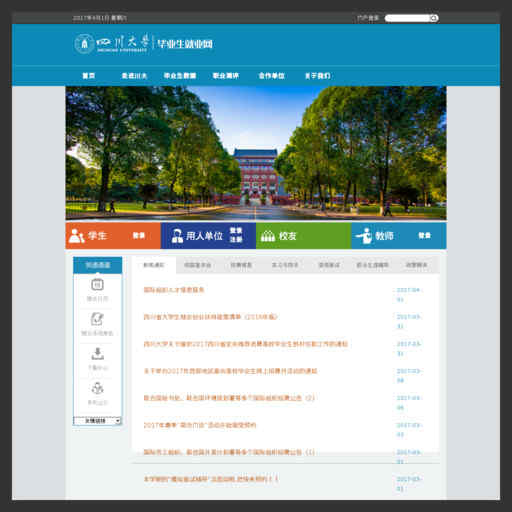512x512 pixels.
Task: Open the fourth navigation item 职业测评
Action: click(x=226, y=76)
